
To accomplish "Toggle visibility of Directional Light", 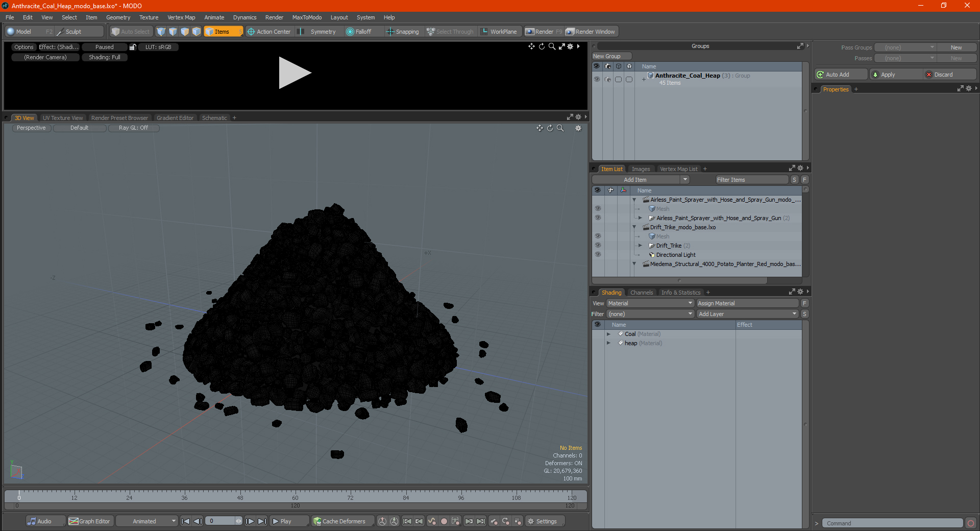I will (597, 255).
